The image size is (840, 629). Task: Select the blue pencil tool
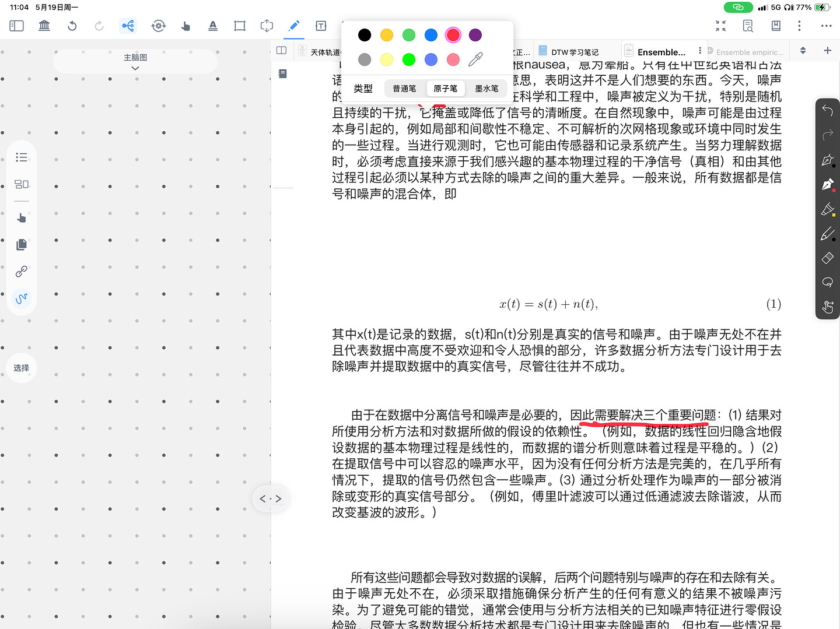click(x=294, y=26)
